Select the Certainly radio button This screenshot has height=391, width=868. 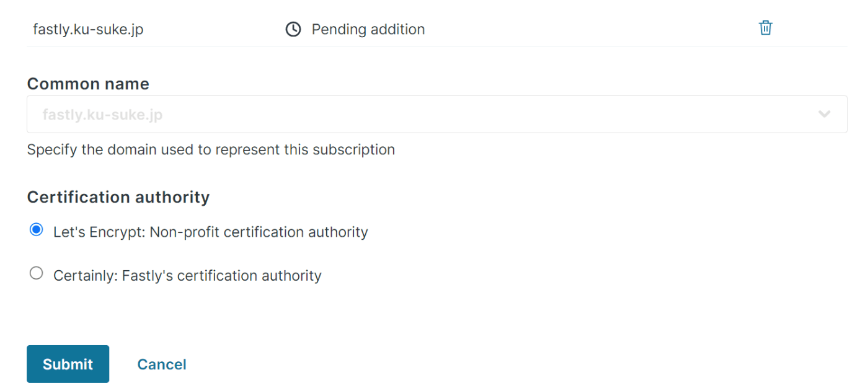pyautogui.click(x=37, y=273)
